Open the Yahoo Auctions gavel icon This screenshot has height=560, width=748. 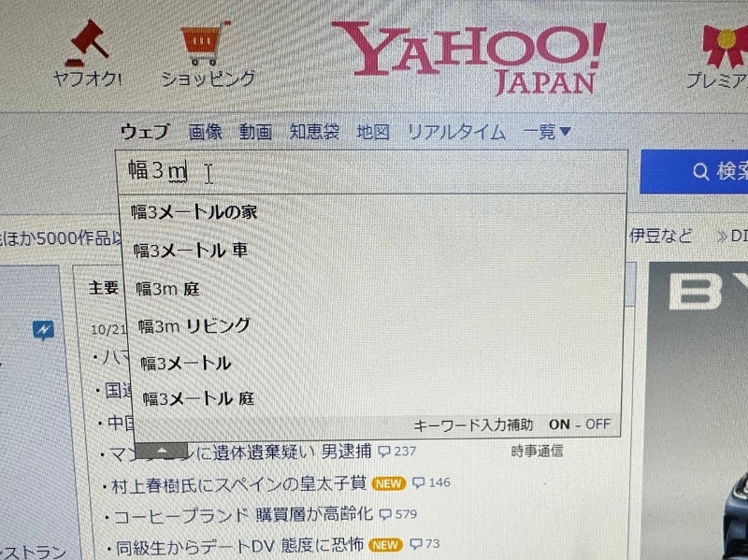click(x=88, y=43)
